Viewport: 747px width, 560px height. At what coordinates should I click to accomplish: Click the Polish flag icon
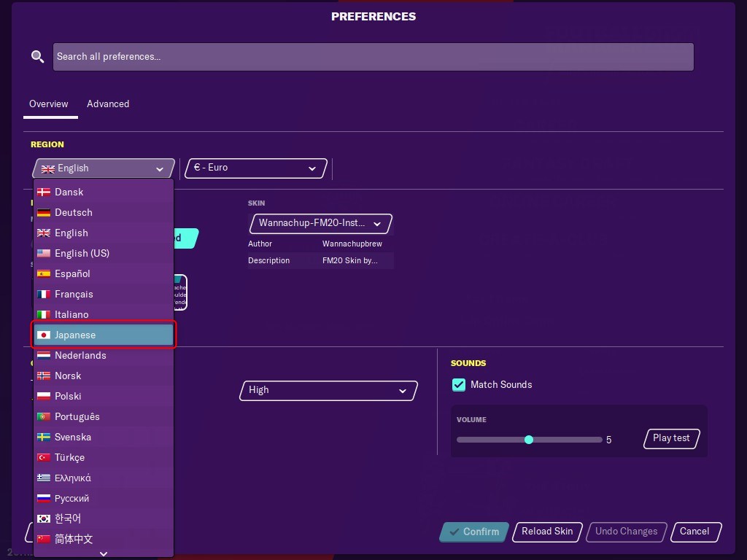[43, 396]
